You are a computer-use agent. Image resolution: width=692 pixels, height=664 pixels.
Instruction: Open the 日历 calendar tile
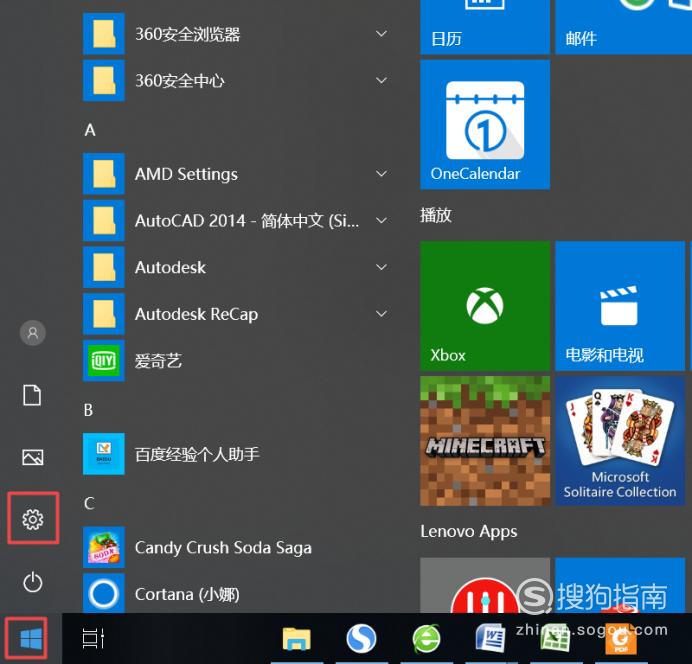485,27
